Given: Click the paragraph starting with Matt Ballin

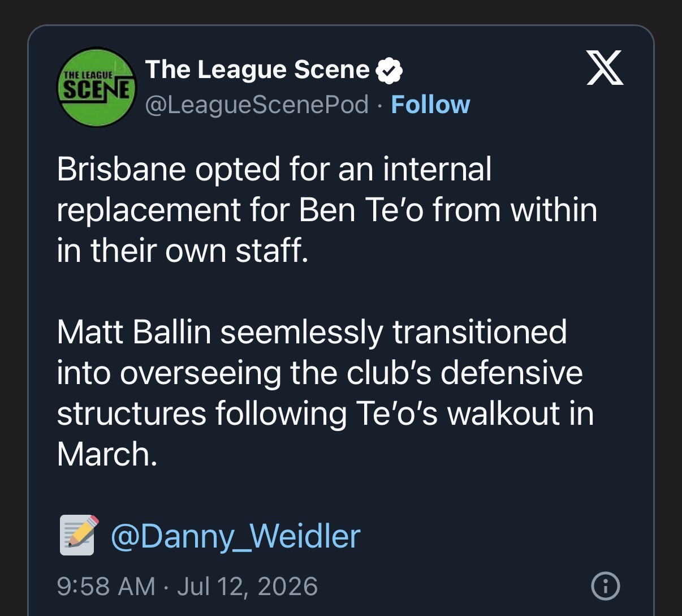Looking at the screenshot, I should coord(326,393).
